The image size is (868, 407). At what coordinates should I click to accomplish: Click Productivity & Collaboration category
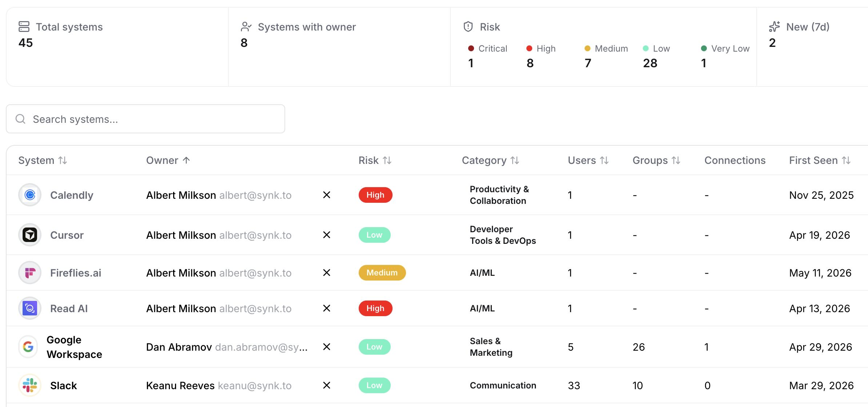(x=499, y=195)
